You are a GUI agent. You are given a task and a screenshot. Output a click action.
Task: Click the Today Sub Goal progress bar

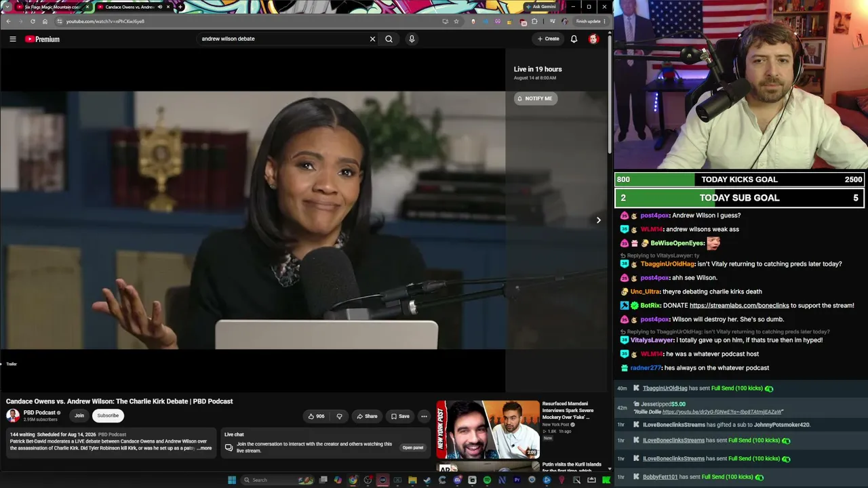pyautogui.click(x=739, y=198)
